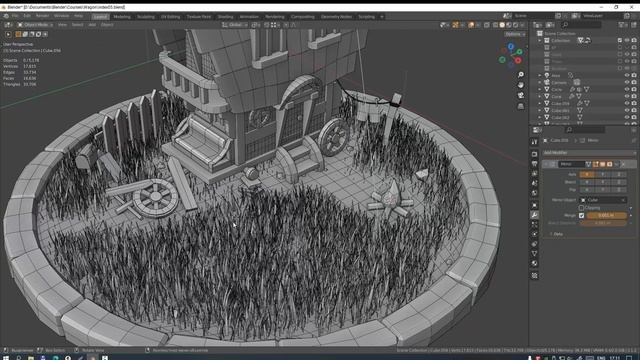Screen dimensions: 640x360
Task: Switch to the Geometry Nodes workspace tab
Action: tap(336, 17)
